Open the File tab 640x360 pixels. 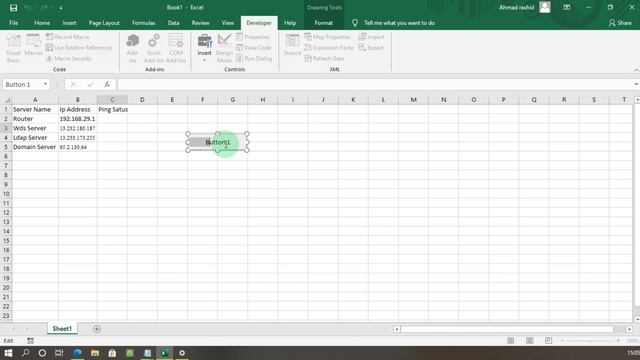click(x=13, y=23)
